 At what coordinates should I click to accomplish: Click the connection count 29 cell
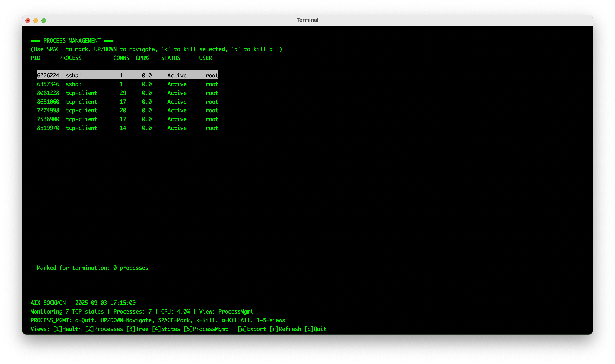tap(123, 93)
